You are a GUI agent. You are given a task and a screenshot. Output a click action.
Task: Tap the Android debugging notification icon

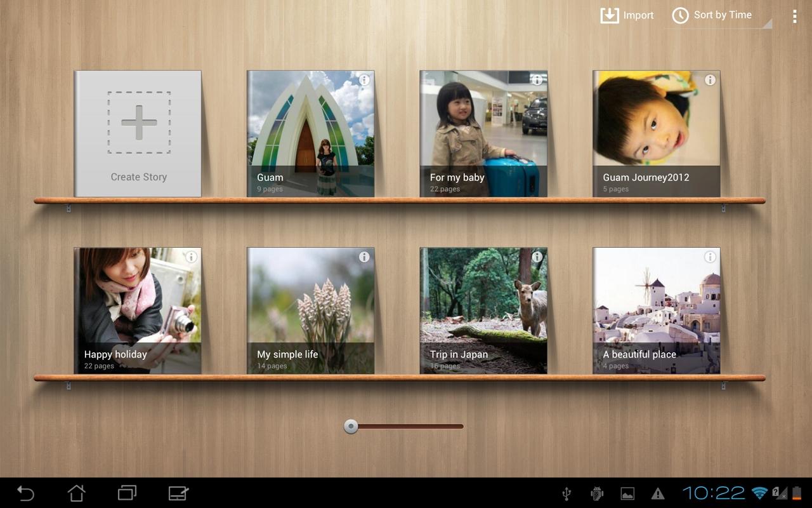click(596, 493)
